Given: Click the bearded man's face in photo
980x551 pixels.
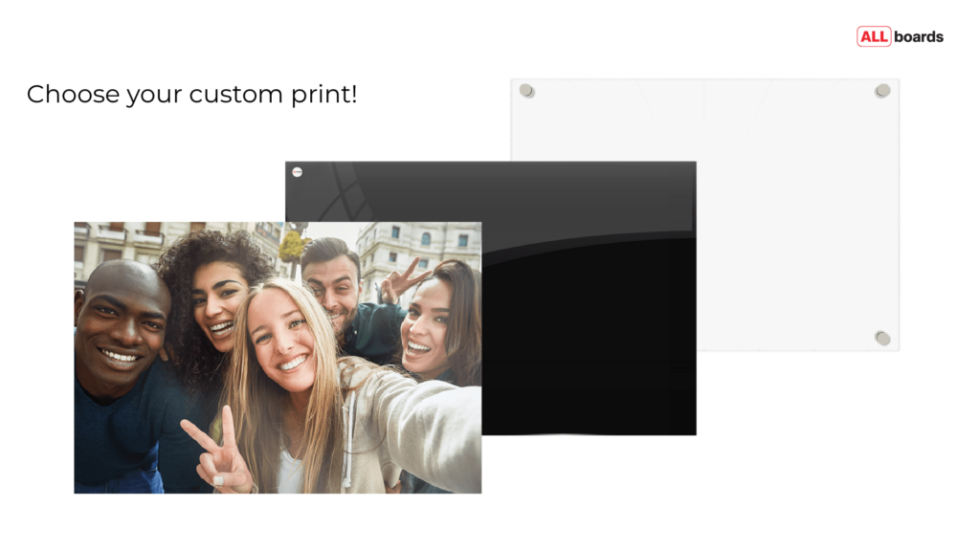Looking at the screenshot, I should (333, 282).
